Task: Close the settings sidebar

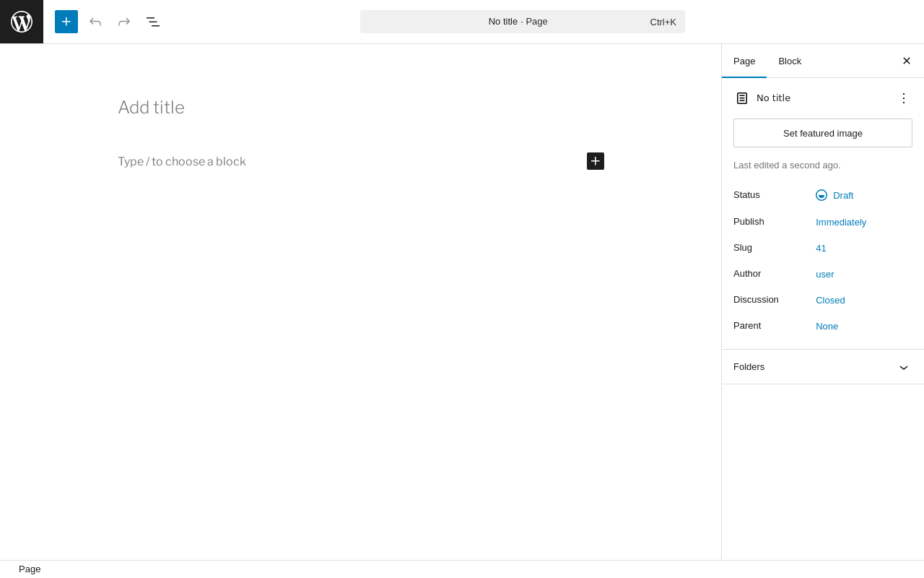Action: pos(907,61)
